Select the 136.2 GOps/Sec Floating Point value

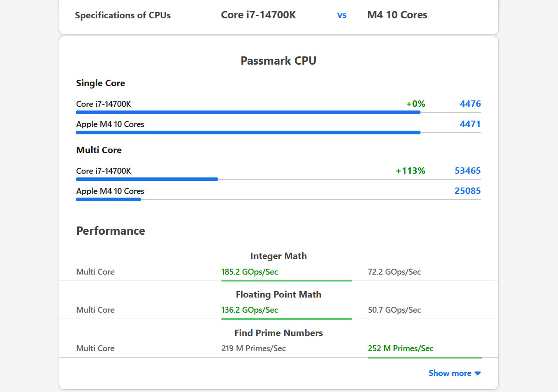tap(249, 310)
